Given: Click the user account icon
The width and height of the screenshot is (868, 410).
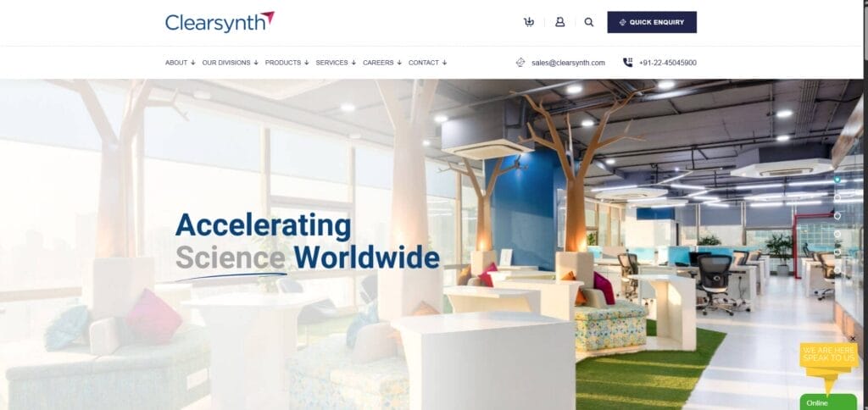Looking at the screenshot, I should [x=559, y=22].
